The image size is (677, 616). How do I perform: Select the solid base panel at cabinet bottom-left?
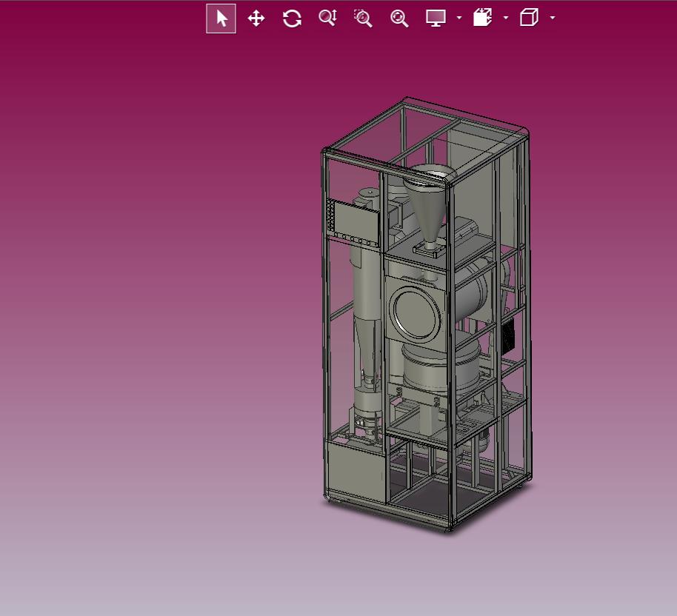356,471
